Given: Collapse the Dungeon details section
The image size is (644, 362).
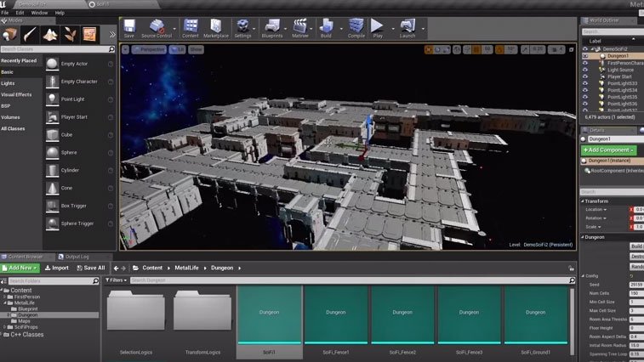Looking at the screenshot, I should (x=583, y=237).
